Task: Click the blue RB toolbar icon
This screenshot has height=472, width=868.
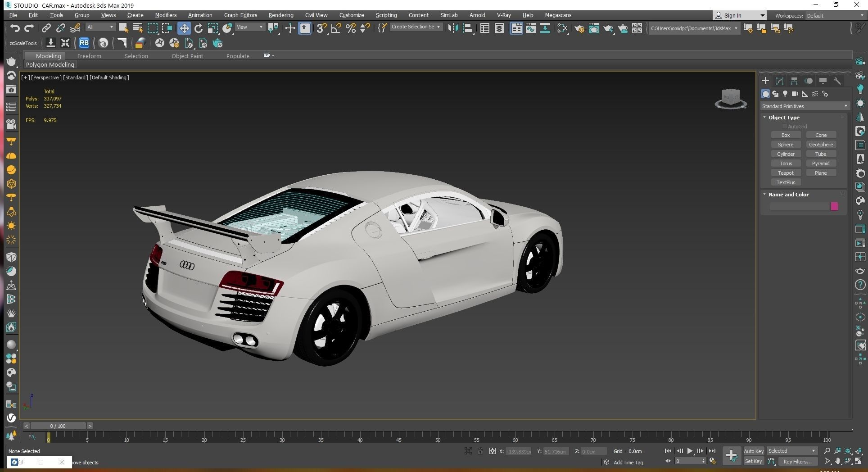Action: pos(84,43)
